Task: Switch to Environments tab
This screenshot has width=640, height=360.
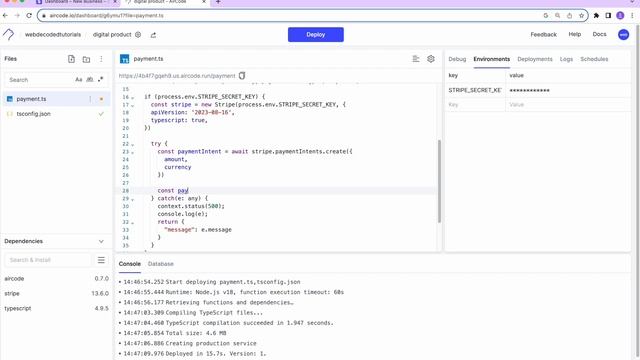Action: click(491, 59)
